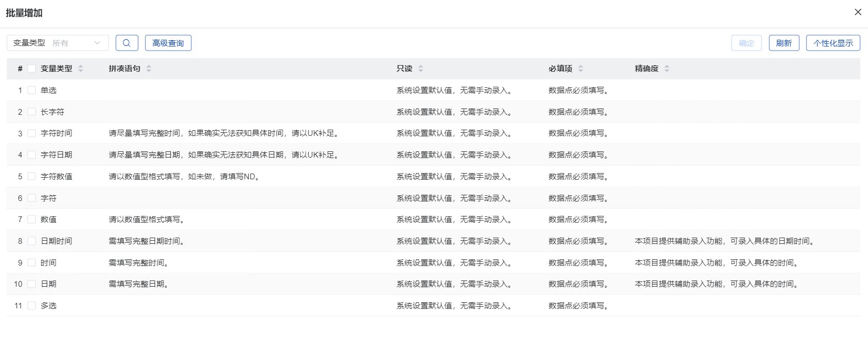Sort by 只读 column arrows

(x=421, y=69)
